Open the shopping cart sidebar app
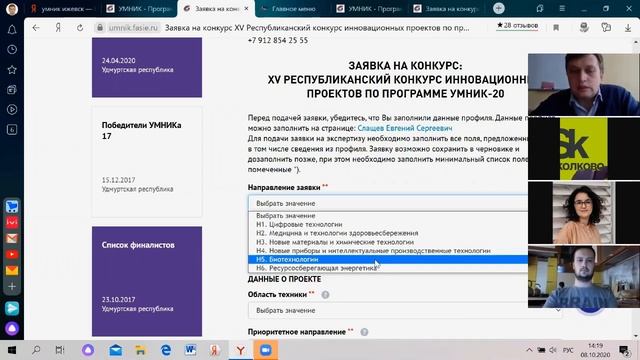The width and height of the screenshot is (640, 360). click(x=12, y=206)
